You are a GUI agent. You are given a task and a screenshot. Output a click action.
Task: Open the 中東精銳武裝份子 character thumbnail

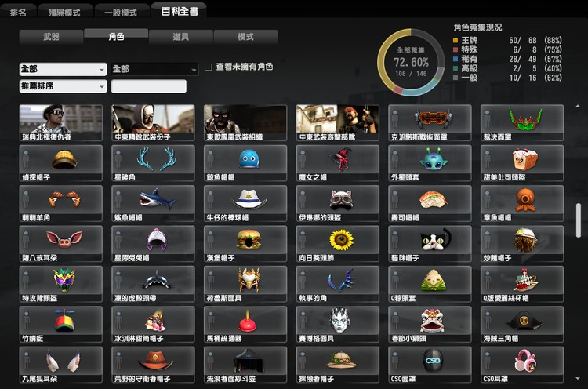tap(153, 122)
